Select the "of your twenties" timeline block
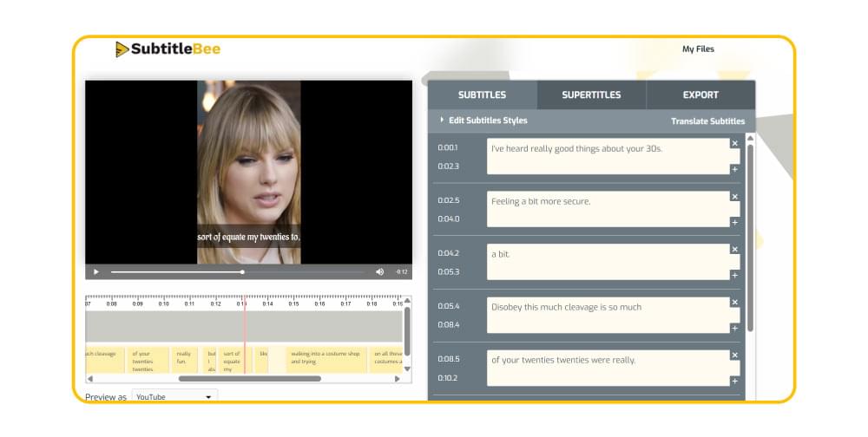 [148, 360]
